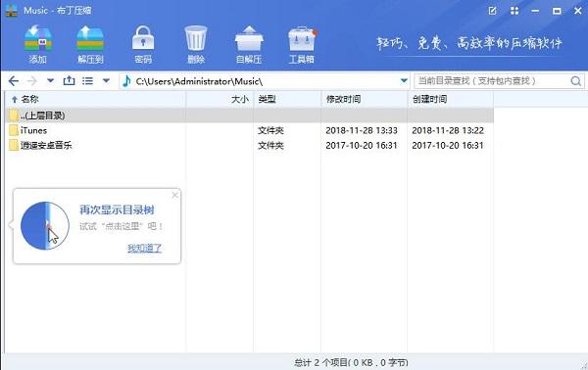Sort by the 大小 column header

220,99
